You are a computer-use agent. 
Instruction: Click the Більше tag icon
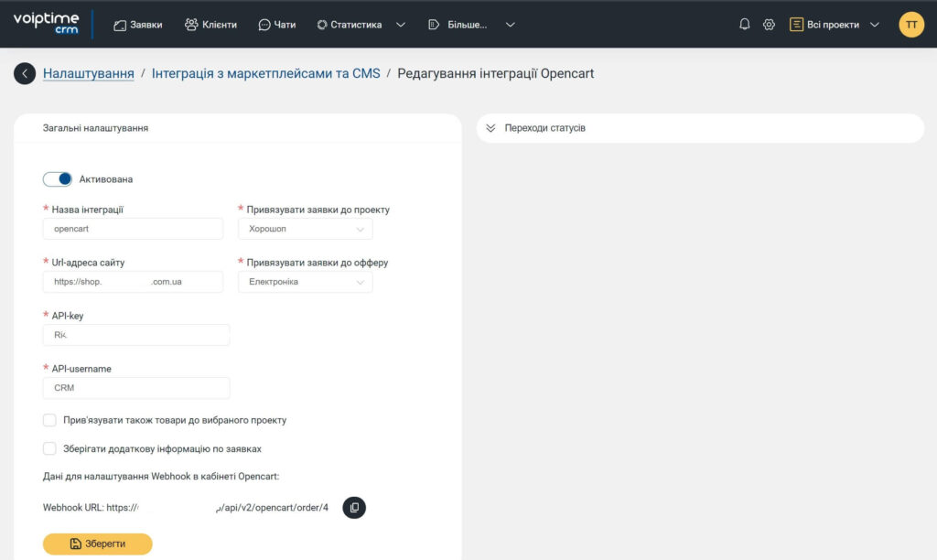tap(434, 25)
